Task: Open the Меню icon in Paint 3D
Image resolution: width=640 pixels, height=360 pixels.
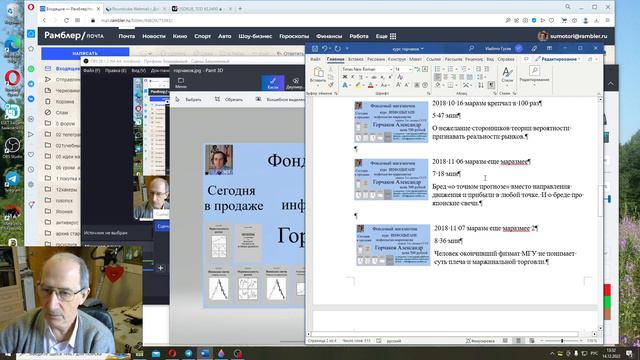Action: [181, 83]
